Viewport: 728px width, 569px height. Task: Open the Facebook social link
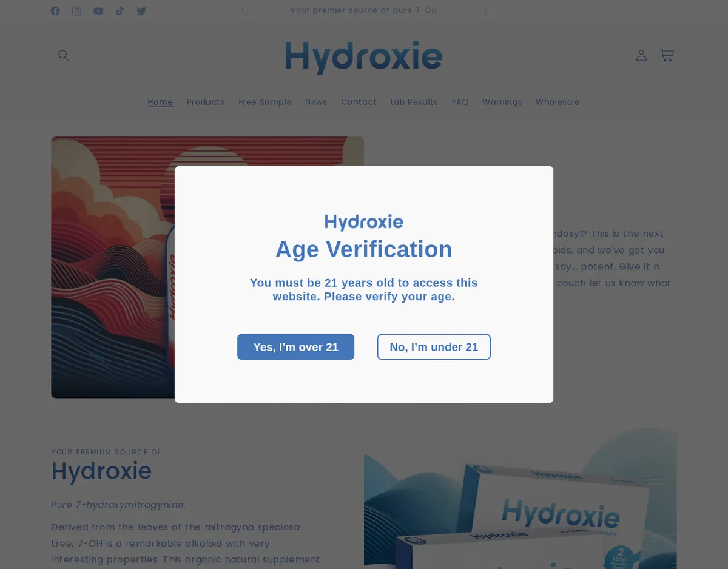pos(55,11)
